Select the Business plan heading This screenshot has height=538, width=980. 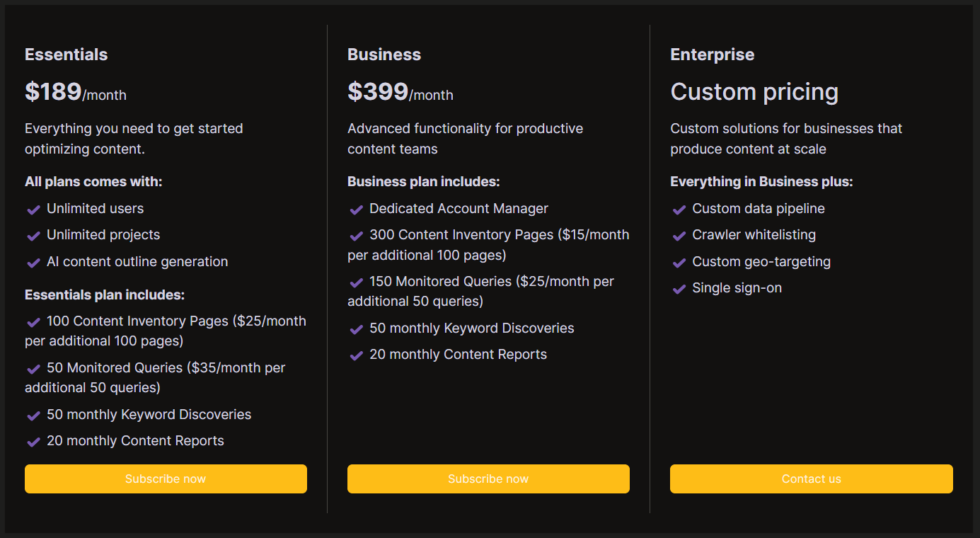click(384, 55)
